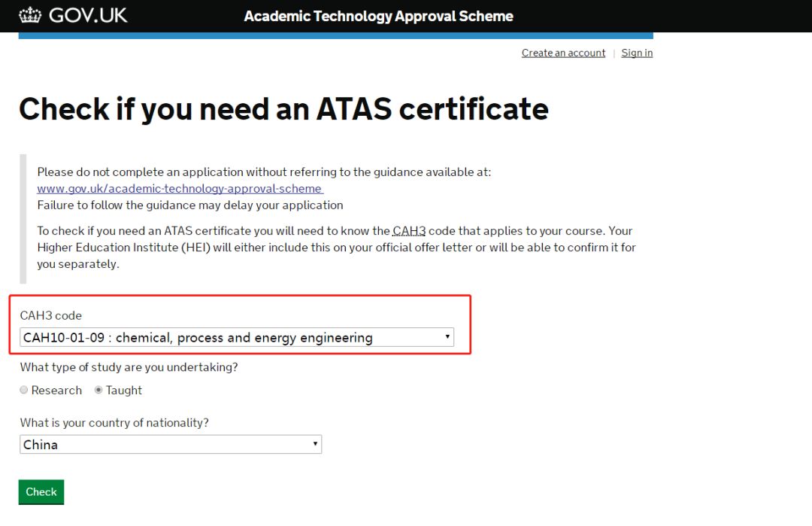Click the dotted-underlined CAH3 abbreviation in paragraph

click(x=409, y=230)
